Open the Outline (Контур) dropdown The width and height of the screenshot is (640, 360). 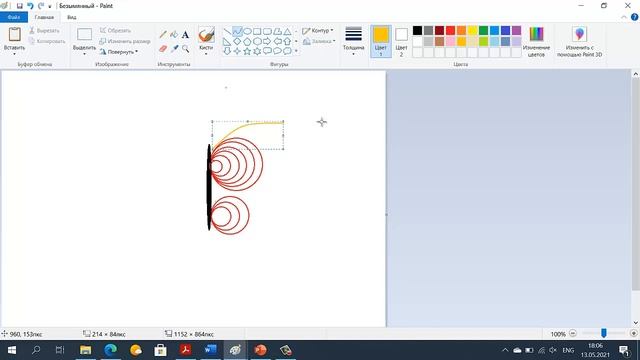[318, 31]
